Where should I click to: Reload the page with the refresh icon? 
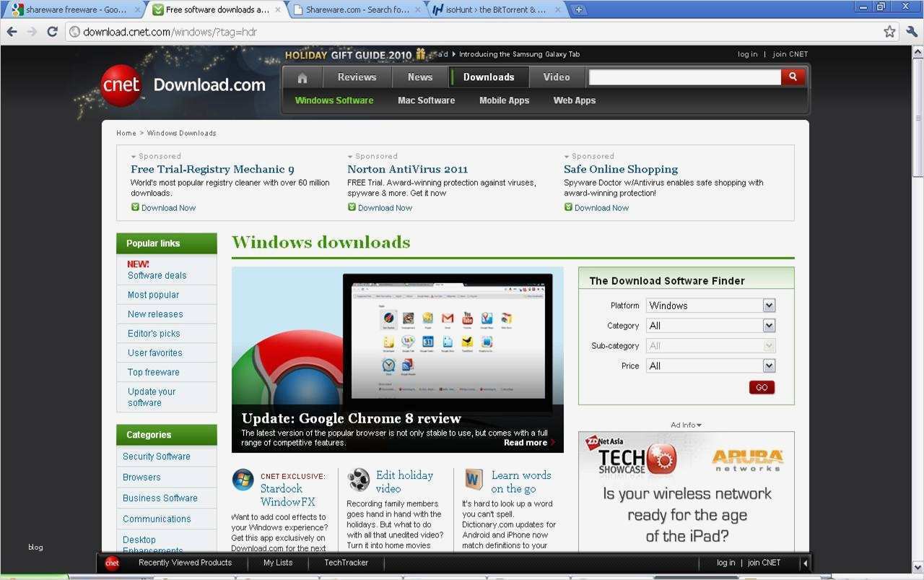tap(52, 32)
